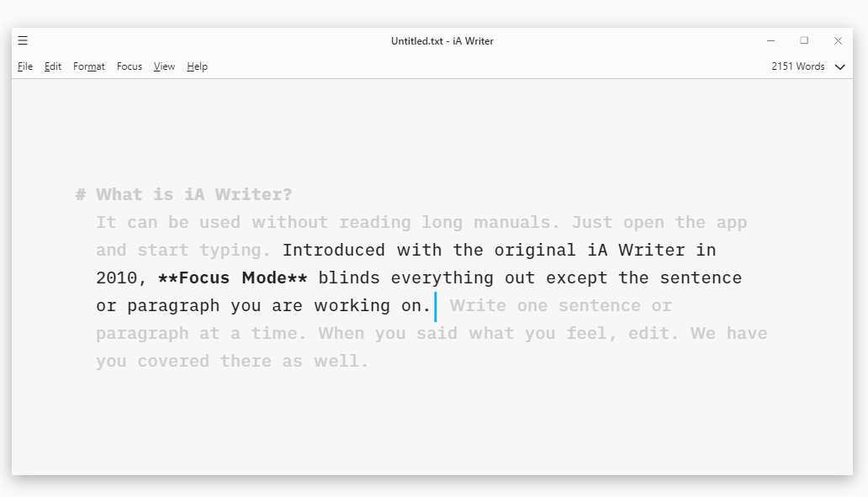Click the Focus menu item
The width and height of the screenshot is (868, 497).
130,66
